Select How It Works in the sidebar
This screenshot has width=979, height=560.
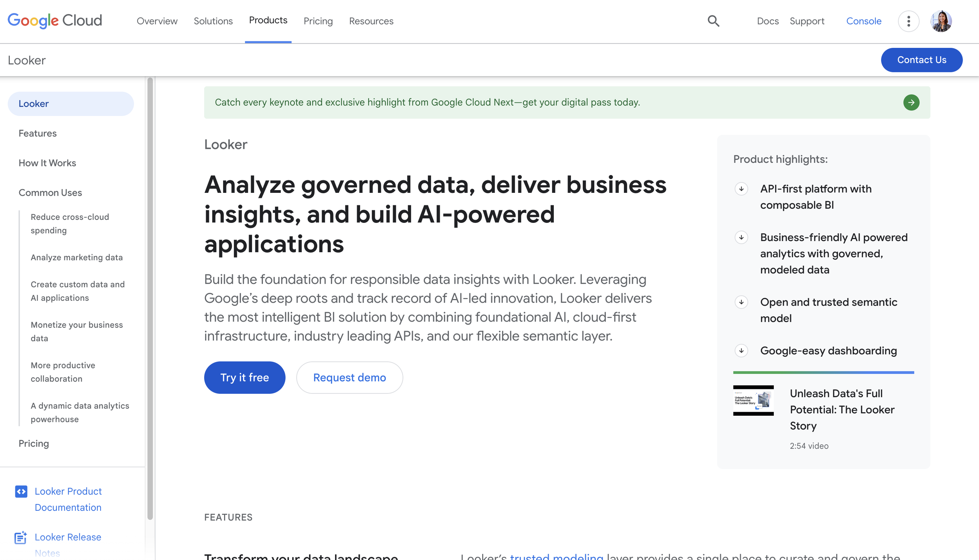pos(47,163)
